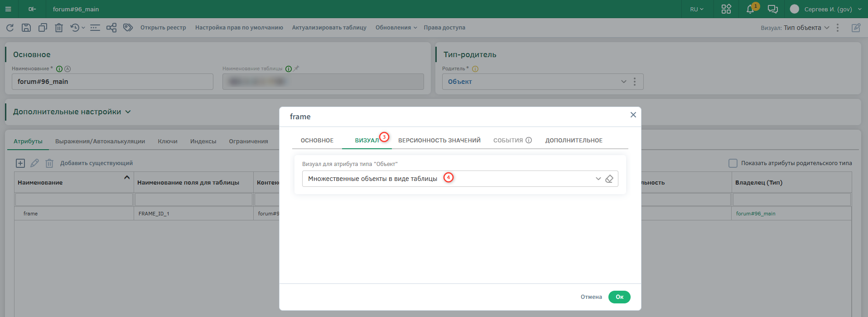Switch to 'ВЕРСИОННОСТЬ ЗНАЧЕНИЙ' tab
This screenshot has height=317, width=868.
point(439,141)
